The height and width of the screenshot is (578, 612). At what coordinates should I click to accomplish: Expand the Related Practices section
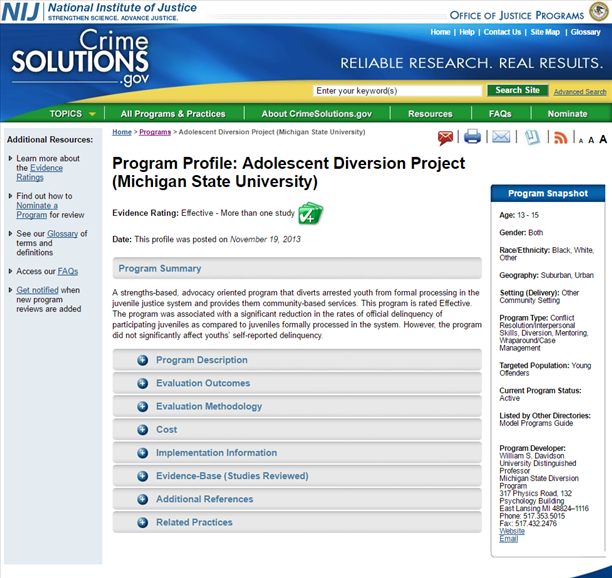[297, 522]
